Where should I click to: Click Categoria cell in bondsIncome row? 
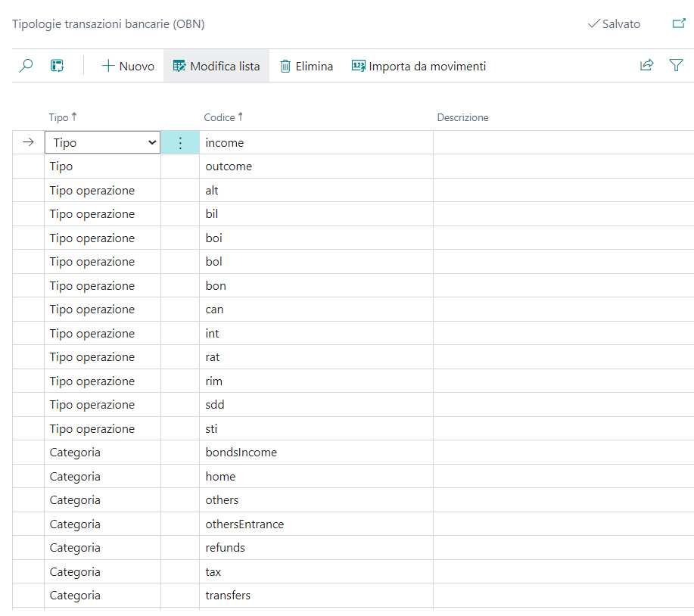(x=102, y=453)
